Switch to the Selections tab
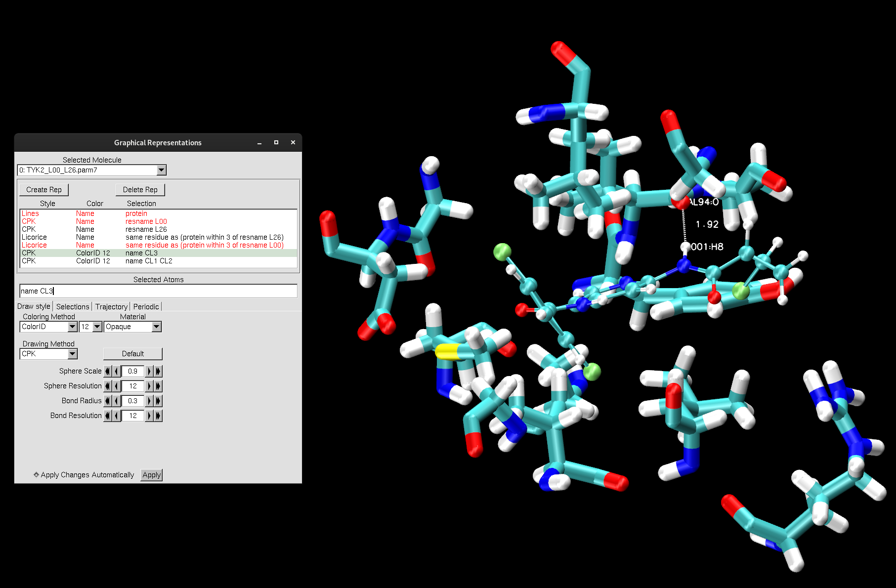The height and width of the screenshot is (588, 896). click(x=73, y=306)
